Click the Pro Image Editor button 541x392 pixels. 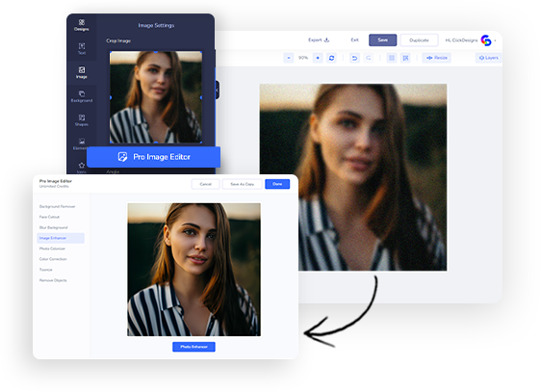153,157
